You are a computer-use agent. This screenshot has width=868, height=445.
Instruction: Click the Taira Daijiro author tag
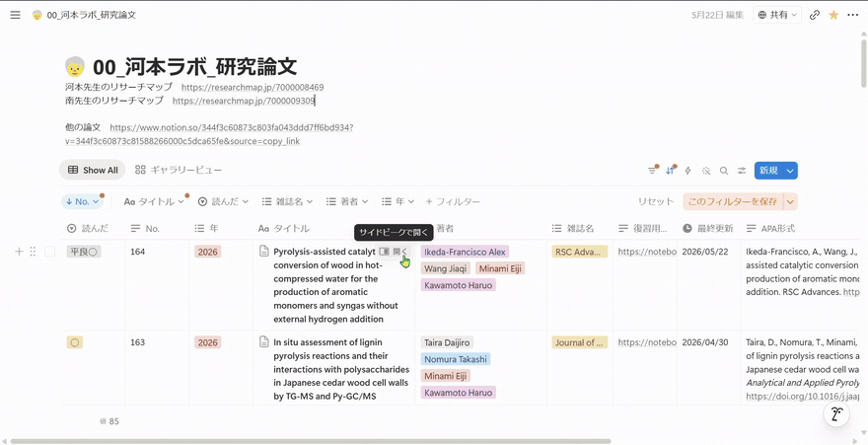tap(447, 342)
